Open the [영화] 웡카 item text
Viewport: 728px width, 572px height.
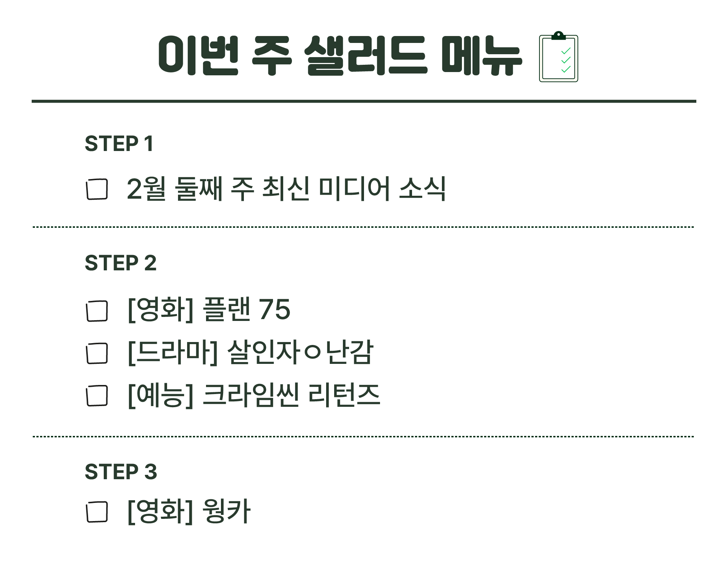click(x=189, y=511)
